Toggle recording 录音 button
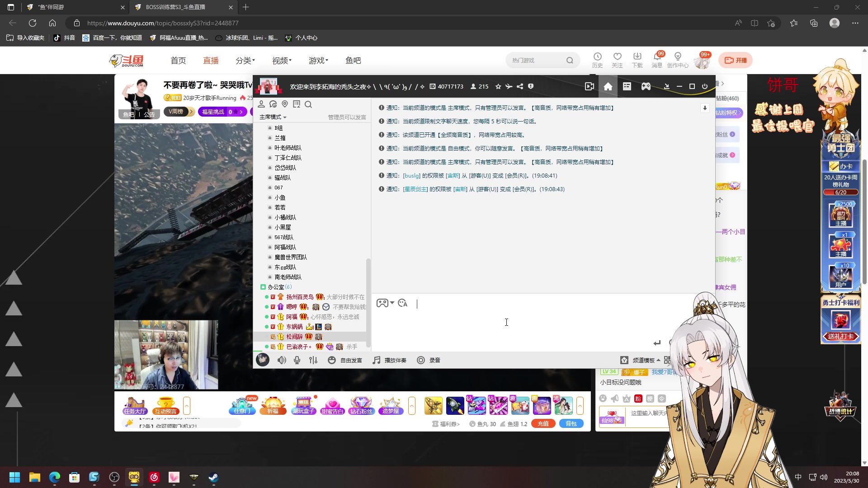The height and width of the screenshot is (488, 868). point(429,360)
